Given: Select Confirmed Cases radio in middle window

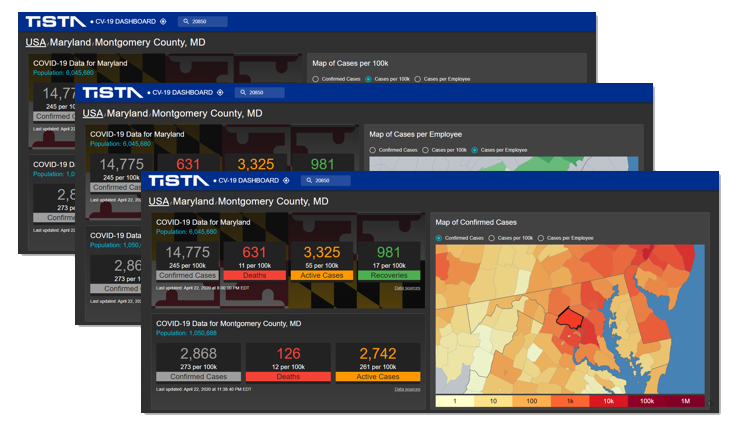Looking at the screenshot, I should [x=373, y=150].
